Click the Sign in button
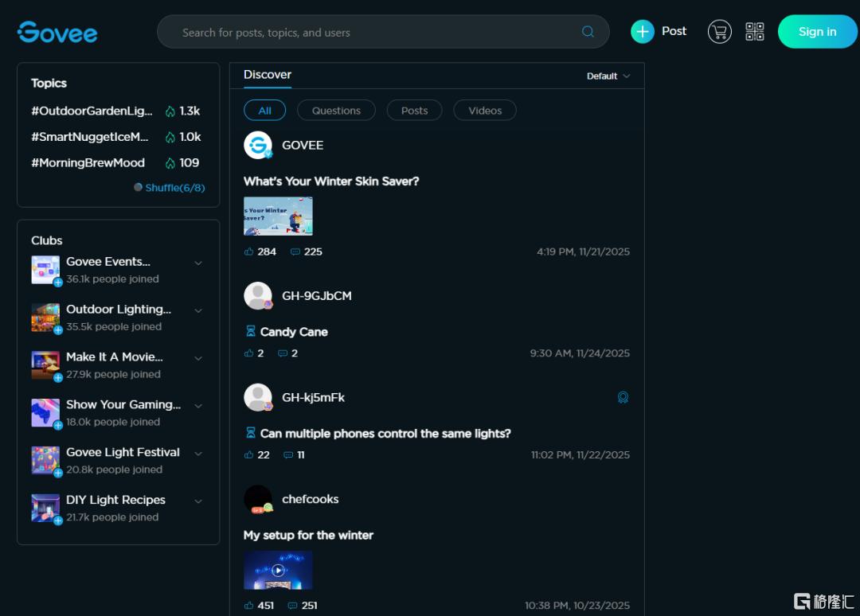 pyautogui.click(x=817, y=32)
